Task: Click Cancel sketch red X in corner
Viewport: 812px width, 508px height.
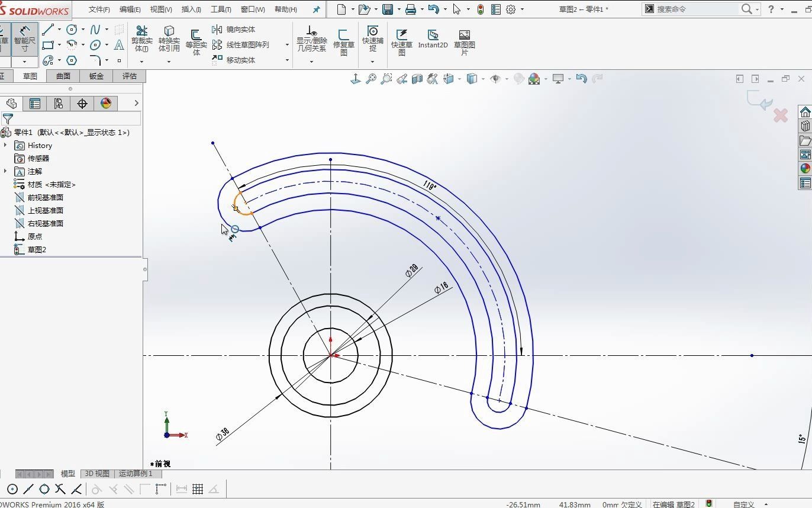Action: (781, 115)
